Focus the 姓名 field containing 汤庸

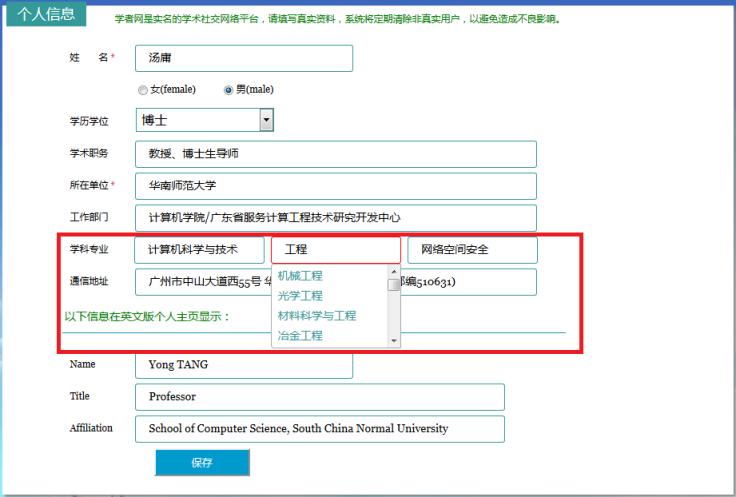(x=244, y=58)
